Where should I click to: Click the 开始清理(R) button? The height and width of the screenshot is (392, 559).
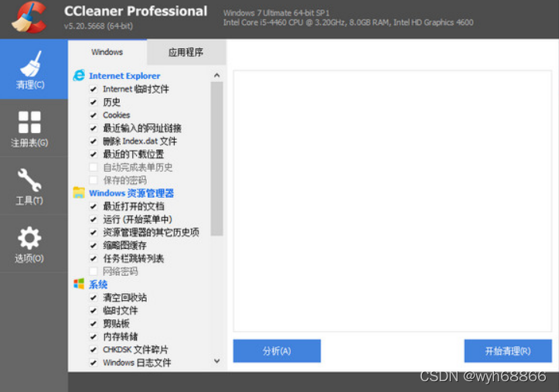click(508, 351)
